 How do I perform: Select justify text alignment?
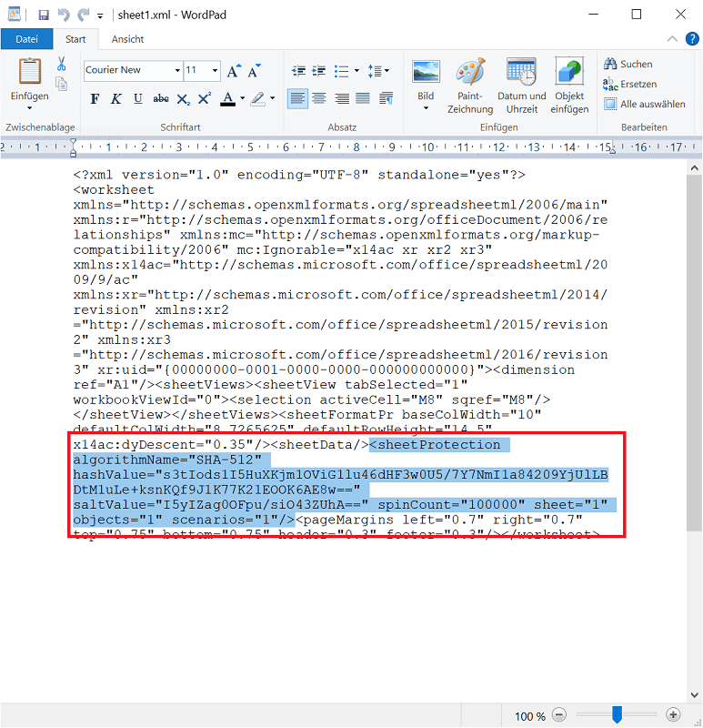pyautogui.click(x=362, y=98)
